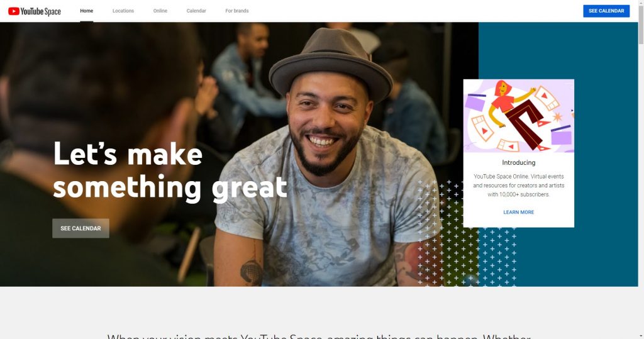Go to the Online navigation item
This screenshot has height=339, width=644.
pyautogui.click(x=160, y=11)
